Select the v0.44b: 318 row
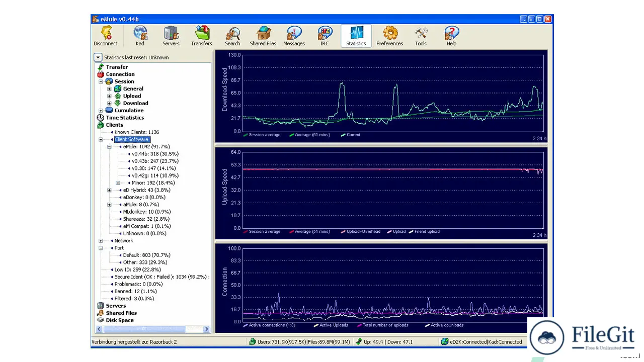Screen dimensions: 644x362 point(155,154)
